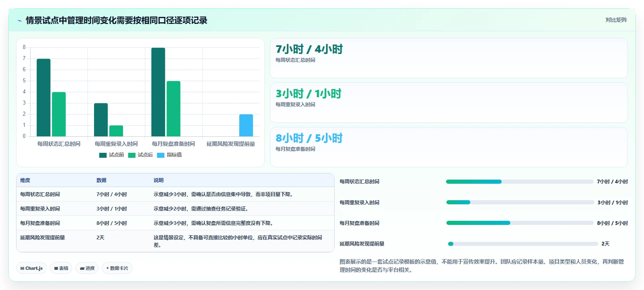Click the 试点前 bar for 每周状态汇总时间

44,98
